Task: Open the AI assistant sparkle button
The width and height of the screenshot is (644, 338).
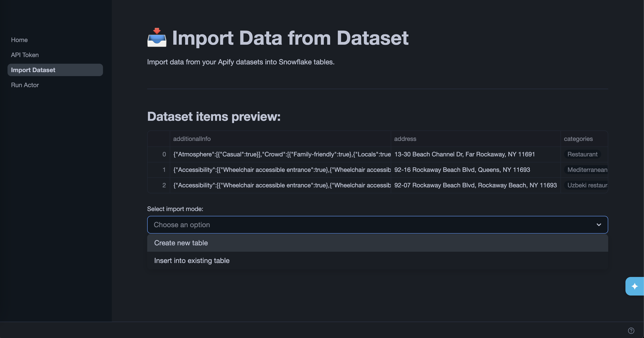Action: (x=635, y=286)
